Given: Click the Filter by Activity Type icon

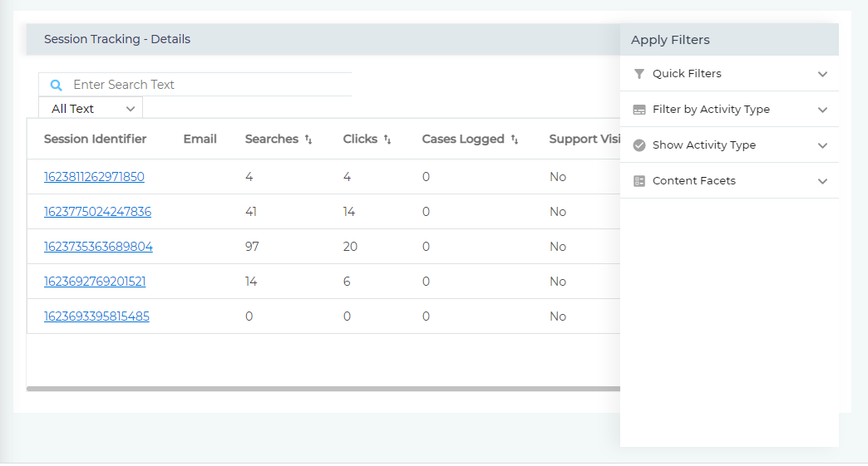Looking at the screenshot, I should 639,110.
